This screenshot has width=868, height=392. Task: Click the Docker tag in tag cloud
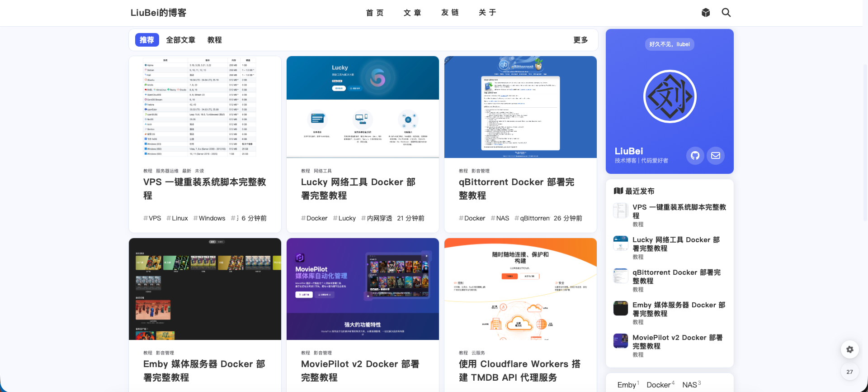pos(660,385)
